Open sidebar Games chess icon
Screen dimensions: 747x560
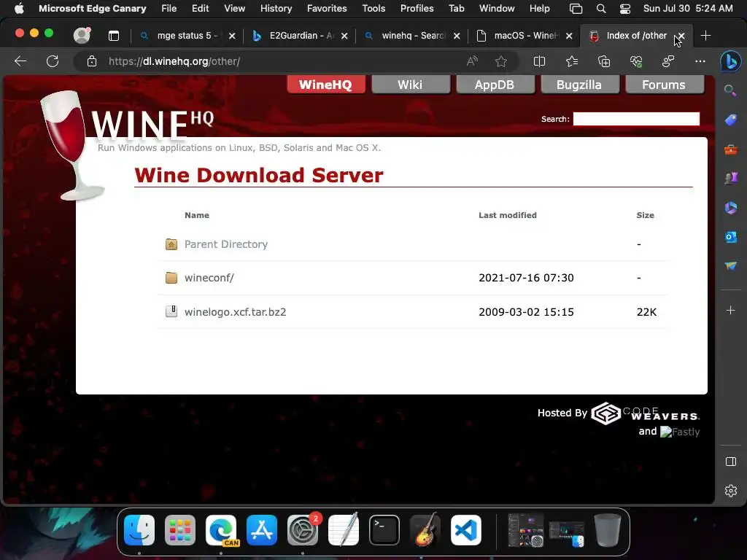tap(730, 178)
